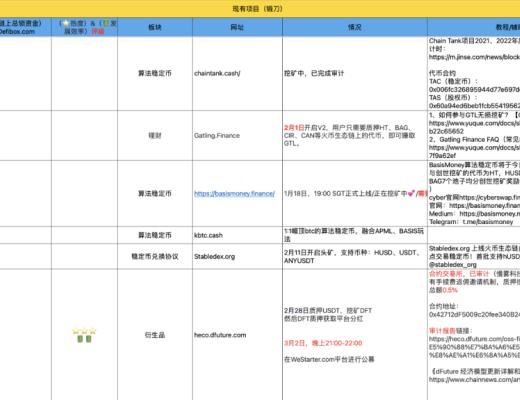
Task: Select the chaintank.cash/ website cell
Action: pos(237,73)
